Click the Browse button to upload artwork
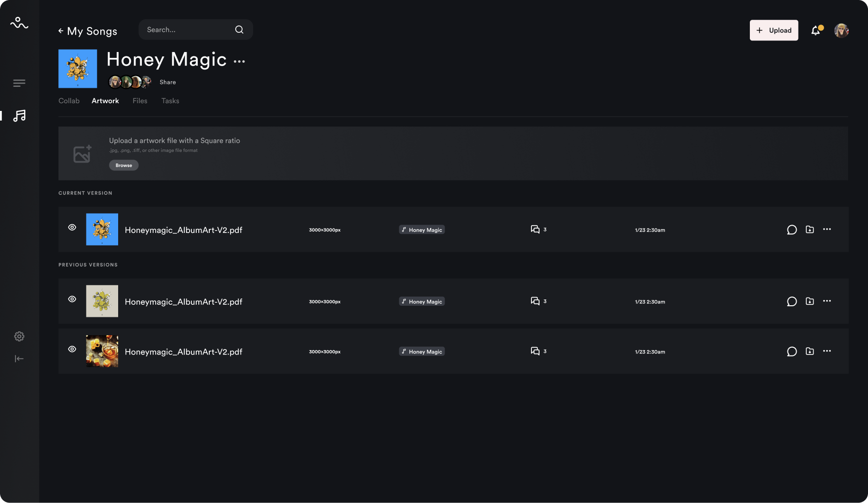The width and height of the screenshot is (868, 503). (123, 165)
